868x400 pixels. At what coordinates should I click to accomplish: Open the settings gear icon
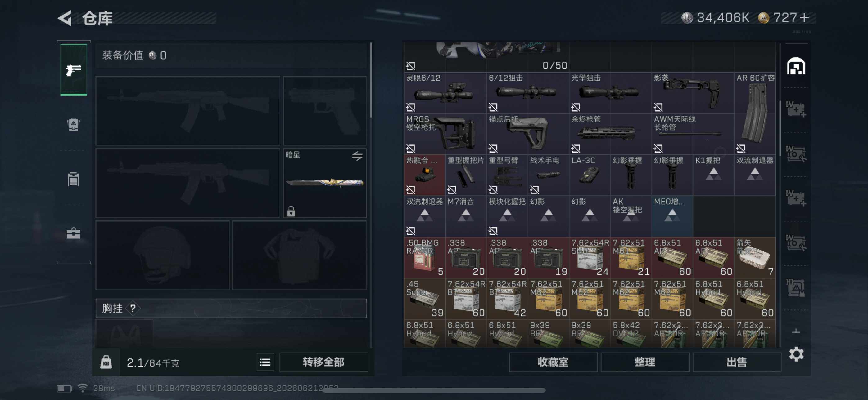click(x=797, y=354)
